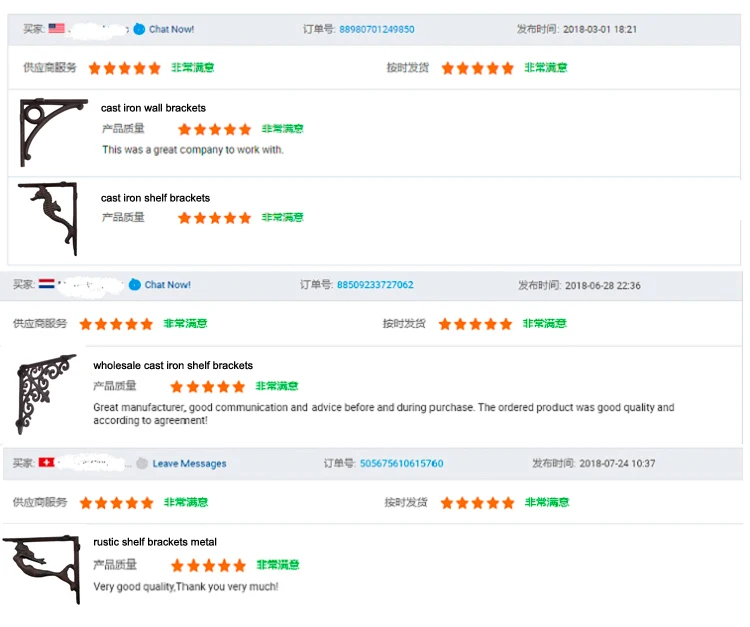
Task: Click the wholesale cast iron shelf brackets title
Action: (173, 365)
